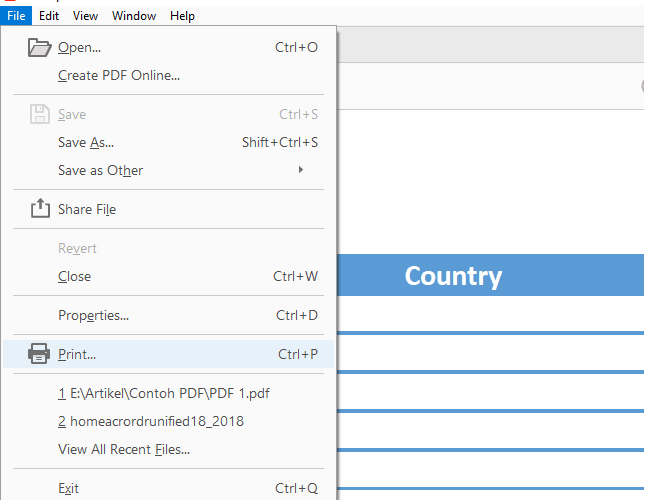Select the Revert entry
Screen dimensions: 646x500
pos(168,248)
